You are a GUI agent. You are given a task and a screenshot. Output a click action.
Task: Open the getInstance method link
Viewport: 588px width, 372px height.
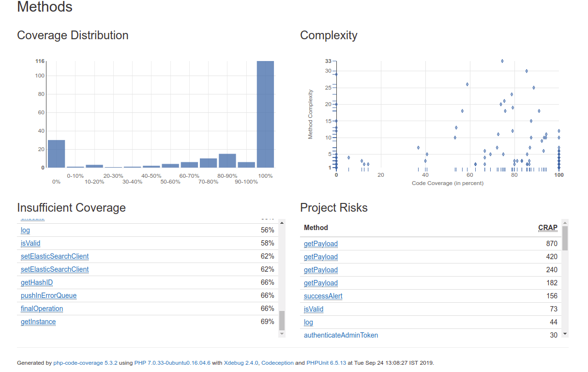coord(38,322)
